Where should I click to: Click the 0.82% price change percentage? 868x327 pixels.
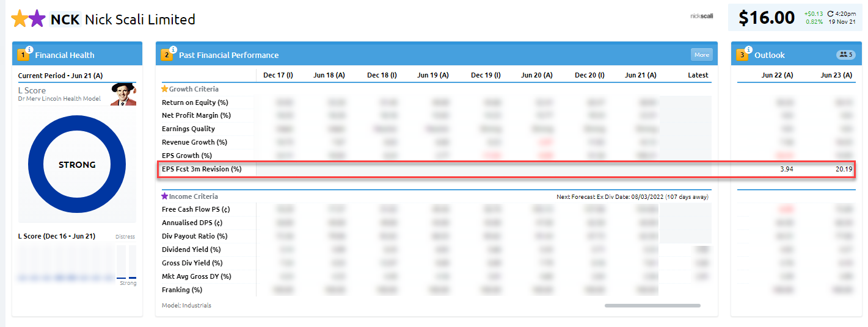tap(814, 22)
